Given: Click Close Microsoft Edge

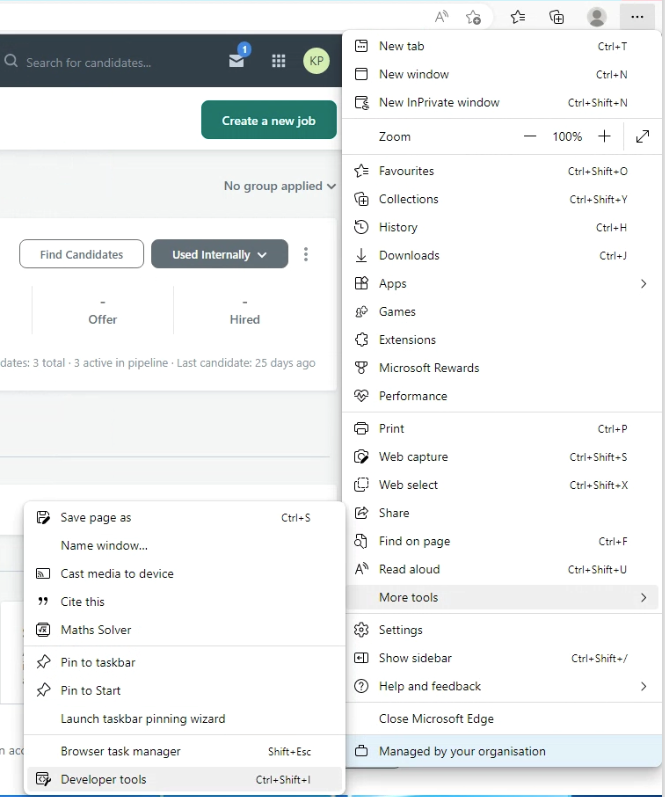Looking at the screenshot, I should 502,719.
